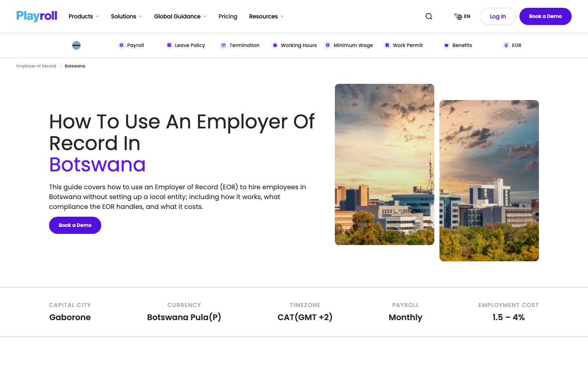
Task: Click the Monthly payroll value
Action: (x=405, y=317)
